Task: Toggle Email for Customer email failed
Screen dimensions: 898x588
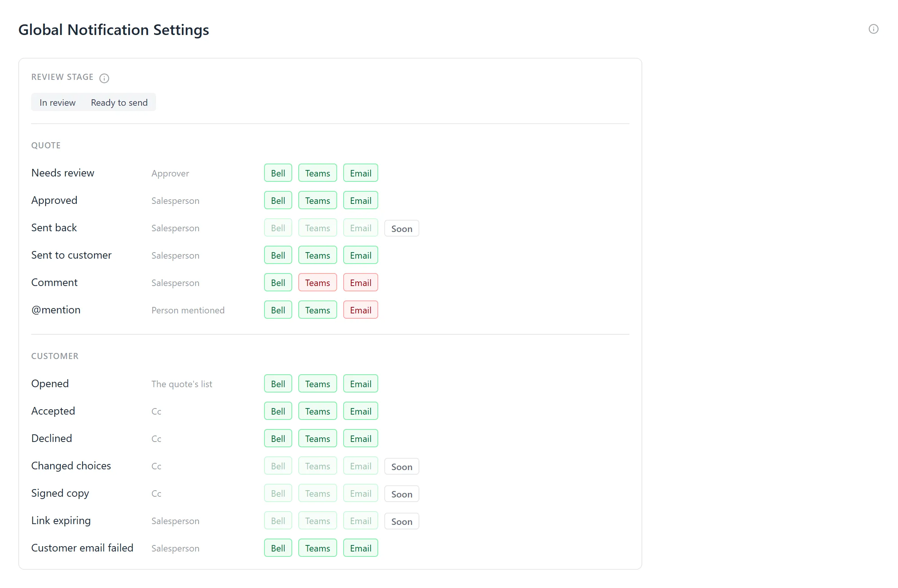Action: pyautogui.click(x=361, y=548)
